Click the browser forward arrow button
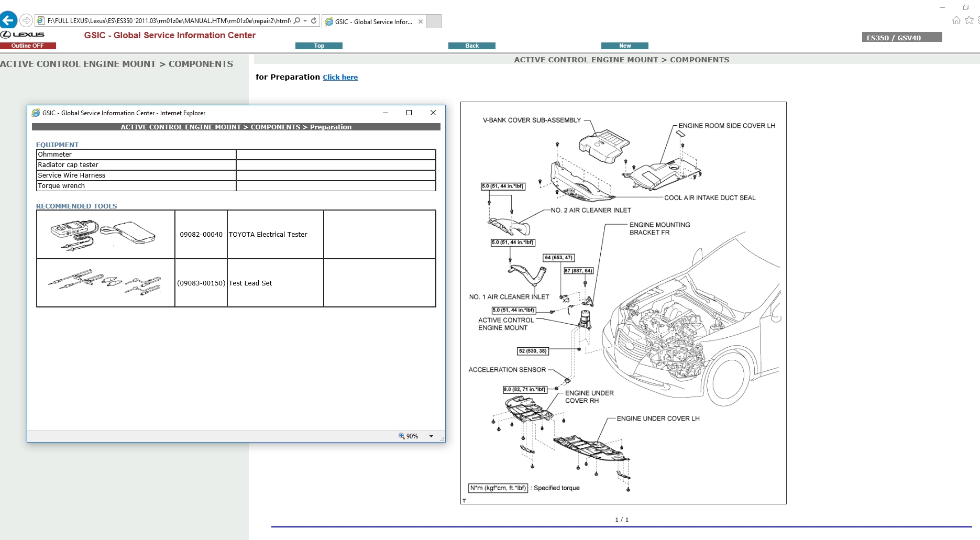This screenshot has height=540, width=980. (26, 20)
